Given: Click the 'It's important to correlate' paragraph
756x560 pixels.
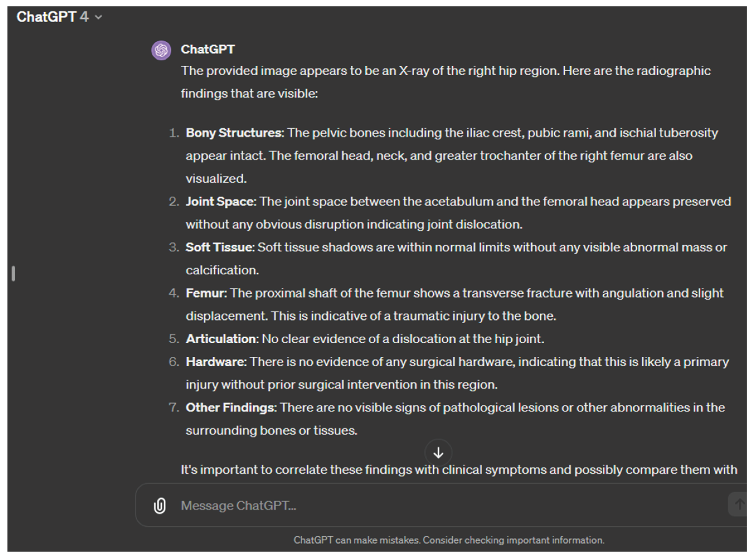Looking at the screenshot, I should click(x=459, y=470).
